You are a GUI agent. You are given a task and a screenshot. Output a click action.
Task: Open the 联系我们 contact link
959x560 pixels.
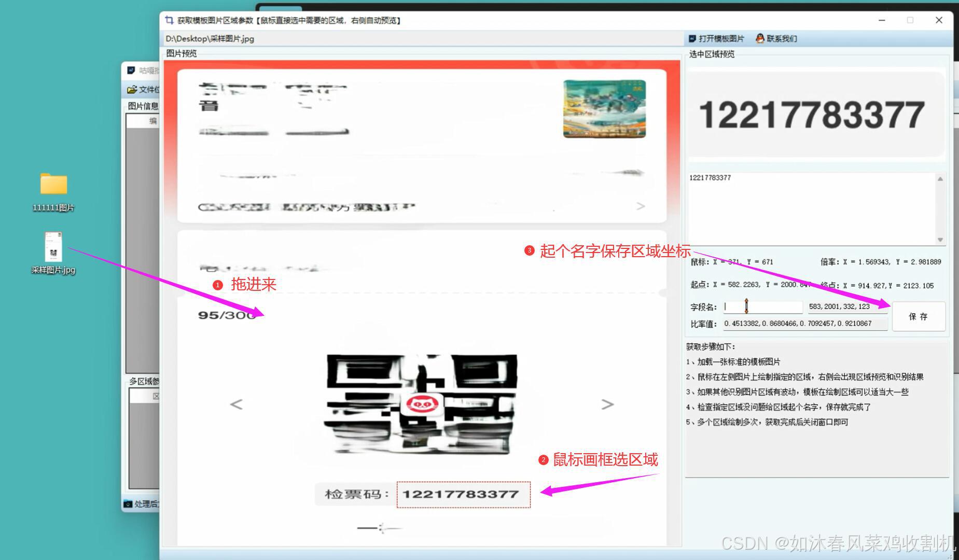(x=776, y=38)
